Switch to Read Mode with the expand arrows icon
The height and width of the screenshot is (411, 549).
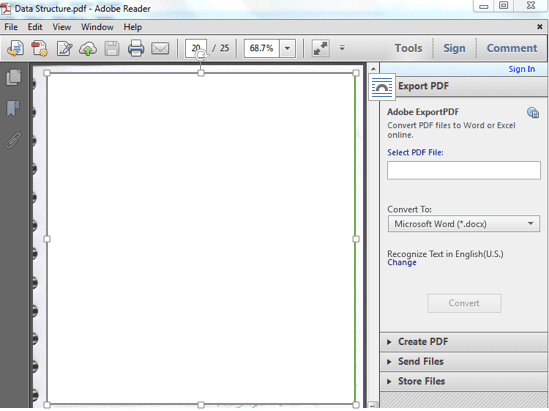[x=320, y=48]
